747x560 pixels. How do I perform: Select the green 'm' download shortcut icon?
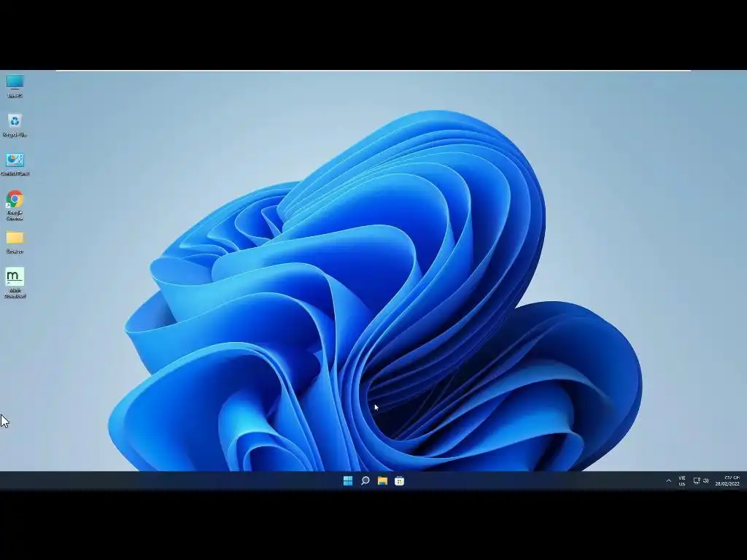[x=15, y=283]
